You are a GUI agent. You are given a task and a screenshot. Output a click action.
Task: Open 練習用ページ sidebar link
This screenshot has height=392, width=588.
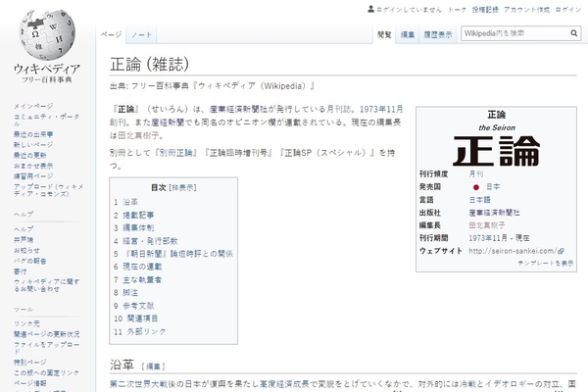click(33, 176)
